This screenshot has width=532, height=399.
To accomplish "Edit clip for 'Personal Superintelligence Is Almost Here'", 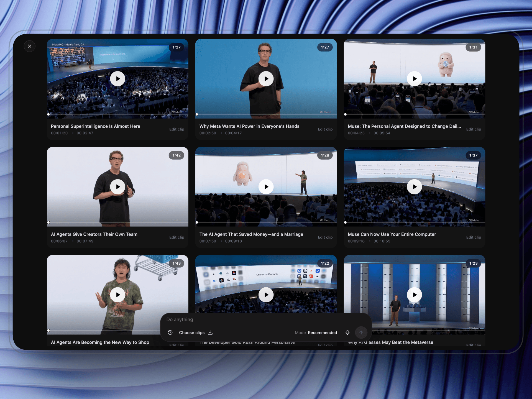I will [177, 129].
